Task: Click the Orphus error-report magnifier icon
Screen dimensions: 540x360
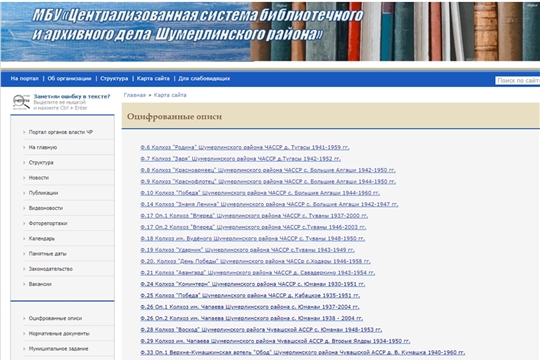Action: 21,102
